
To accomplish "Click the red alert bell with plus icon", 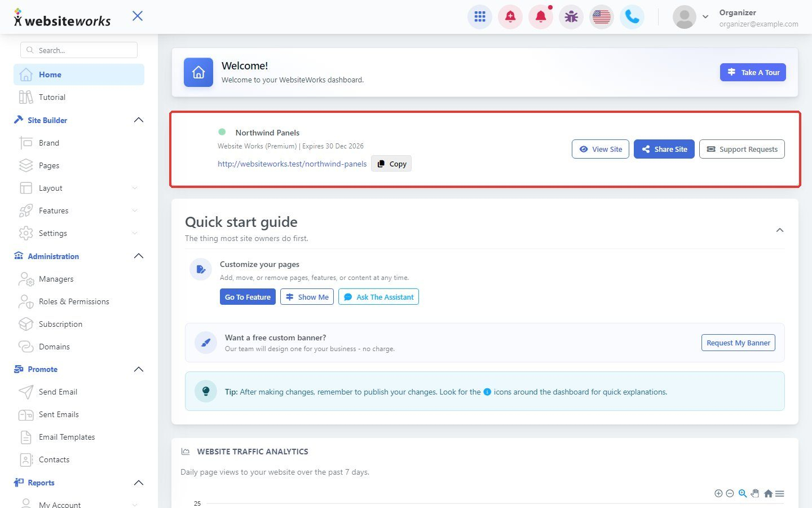I will 510,17.
